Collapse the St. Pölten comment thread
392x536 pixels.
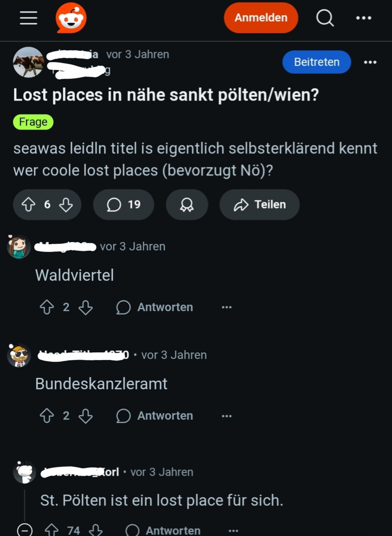[x=25, y=530]
